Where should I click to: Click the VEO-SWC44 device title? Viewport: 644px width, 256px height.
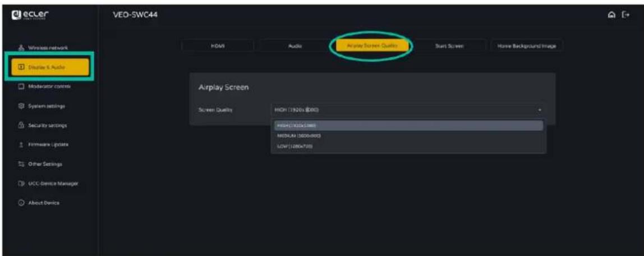pyautogui.click(x=135, y=16)
